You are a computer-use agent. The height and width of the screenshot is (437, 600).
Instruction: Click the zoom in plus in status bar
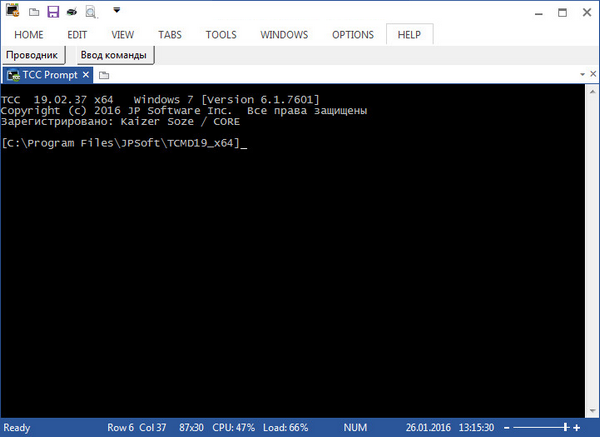[577, 428]
